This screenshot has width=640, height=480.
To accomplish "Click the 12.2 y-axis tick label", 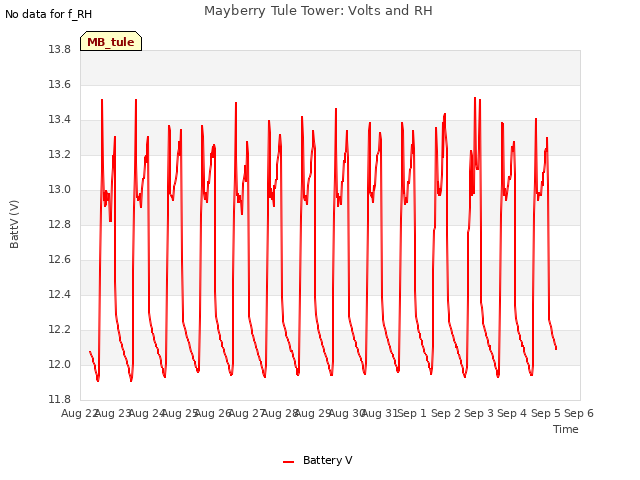I will tap(60, 329).
